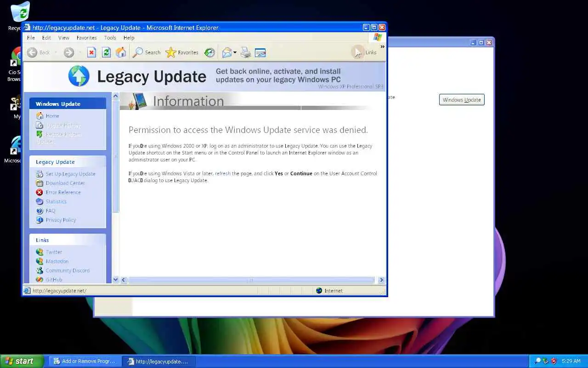
Task: Click the IE page icon in the title bar
Action: [27, 28]
